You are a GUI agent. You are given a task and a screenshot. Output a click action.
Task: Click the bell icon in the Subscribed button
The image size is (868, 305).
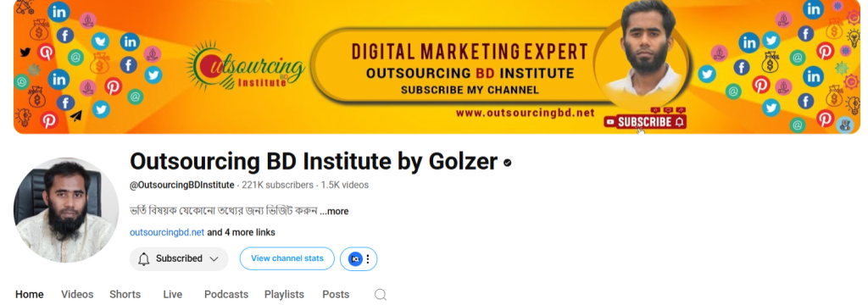(x=144, y=258)
